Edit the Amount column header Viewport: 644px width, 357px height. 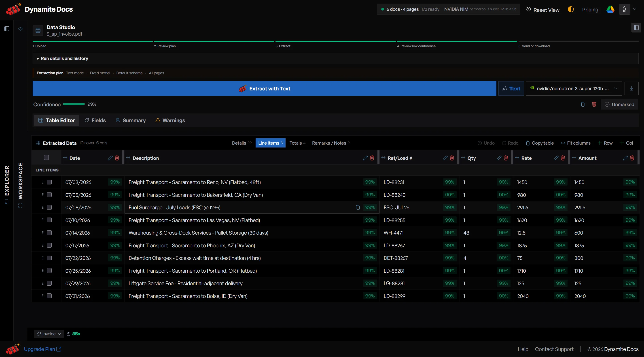pos(625,158)
